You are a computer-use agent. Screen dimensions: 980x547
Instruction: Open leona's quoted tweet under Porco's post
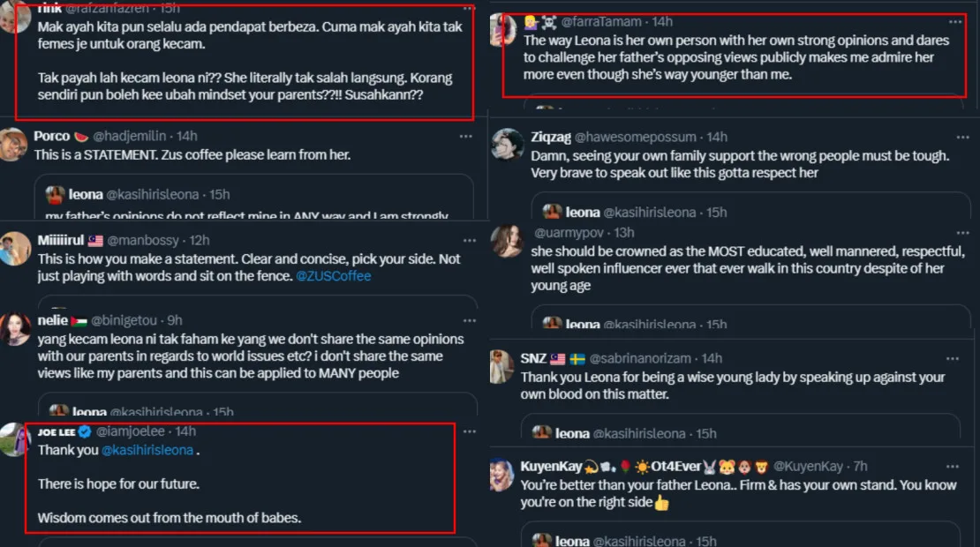coord(256,196)
